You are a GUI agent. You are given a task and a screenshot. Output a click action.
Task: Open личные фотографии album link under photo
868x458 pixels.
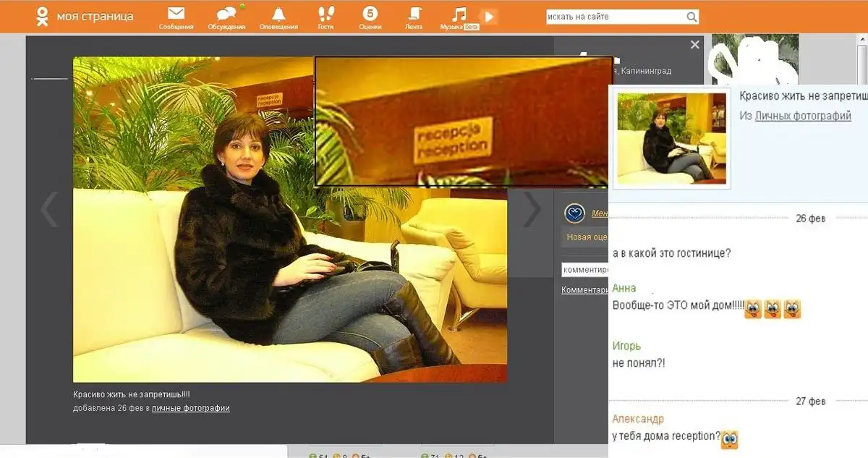point(190,408)
